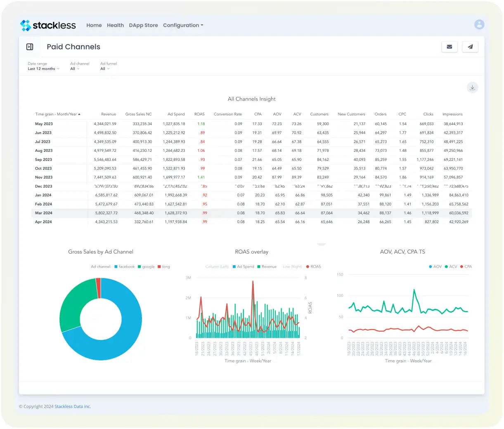Image resolution: width=504 pixels, height=429 pixels.
Task: Toggle CPA series in AOV chart legend
Action: point(466,267)
